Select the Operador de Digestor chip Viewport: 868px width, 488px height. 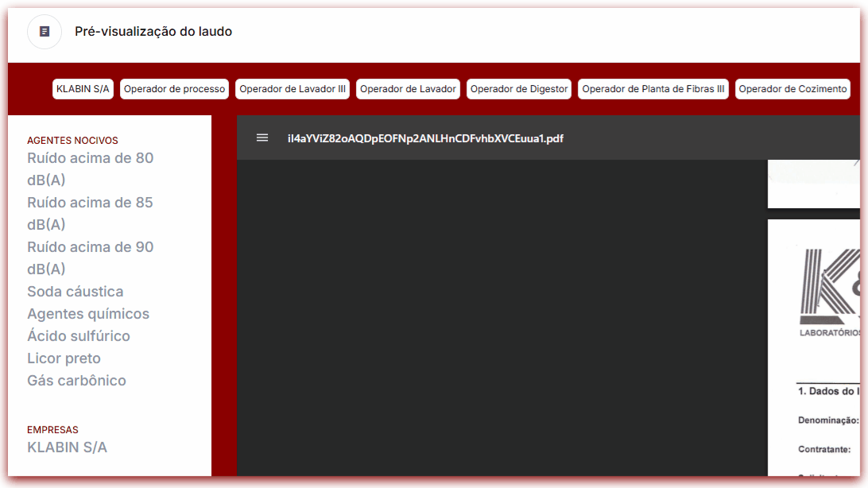519,89
